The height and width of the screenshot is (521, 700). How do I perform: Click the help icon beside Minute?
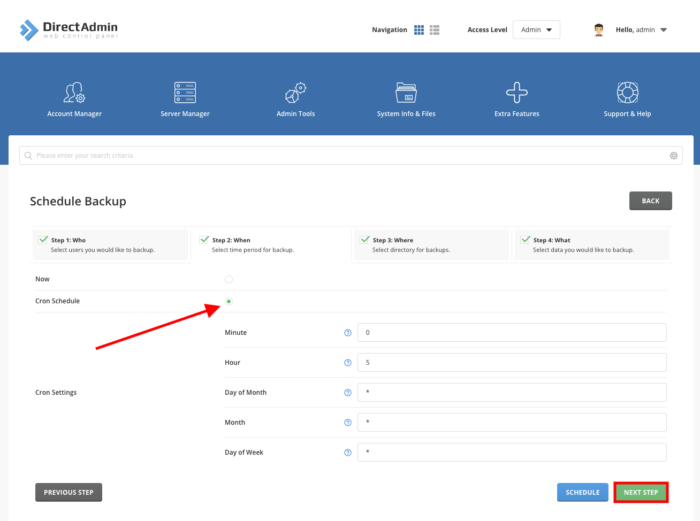click(x=348, y=332)
